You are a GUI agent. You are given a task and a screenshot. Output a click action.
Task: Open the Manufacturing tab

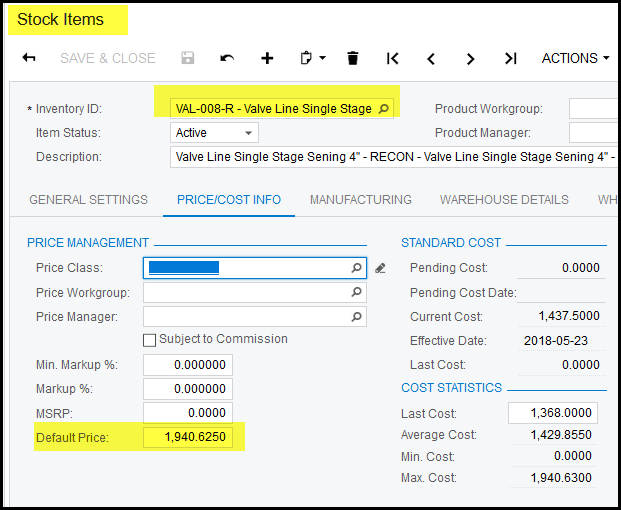pyautogui.click(x=360, y=200)
